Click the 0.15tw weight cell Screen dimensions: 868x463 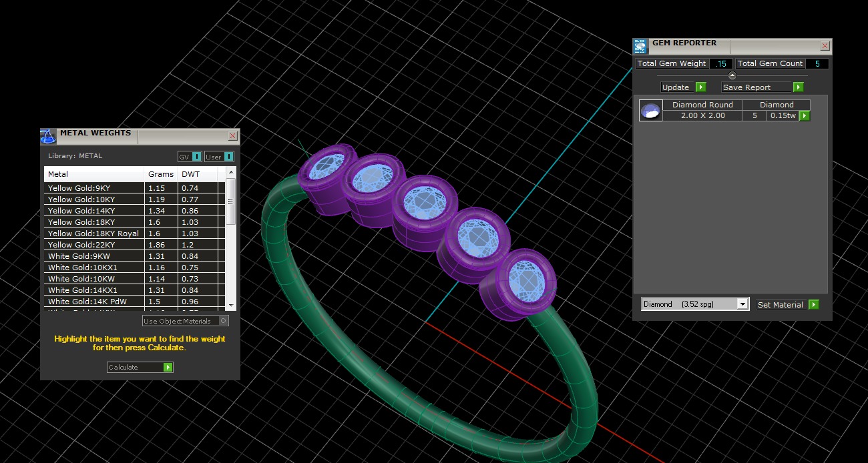(x=783, y=115)
